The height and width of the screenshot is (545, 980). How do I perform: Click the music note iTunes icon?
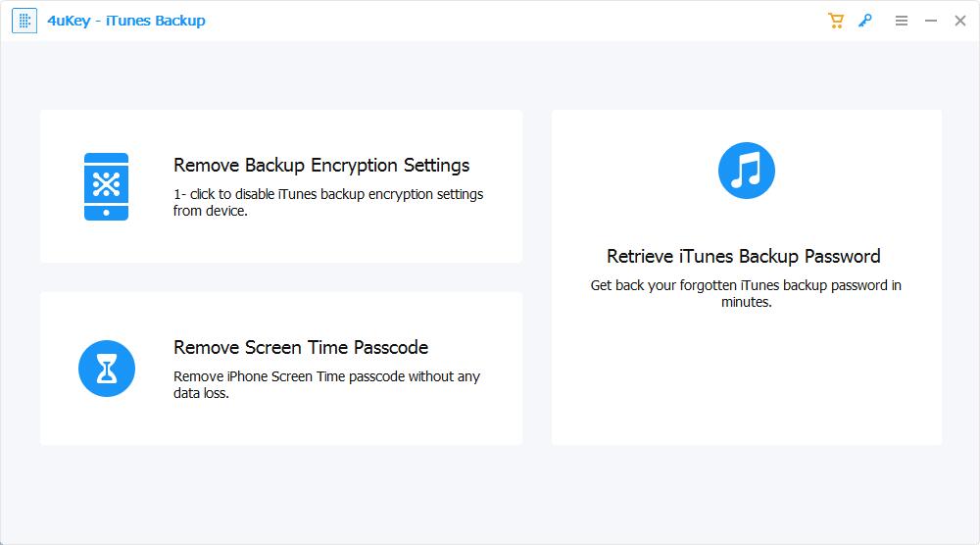[747, 171]
